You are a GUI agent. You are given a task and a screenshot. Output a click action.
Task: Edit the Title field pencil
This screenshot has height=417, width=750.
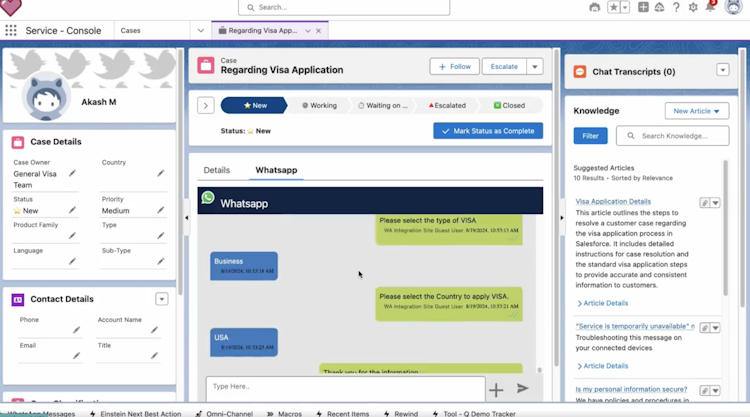154,356
